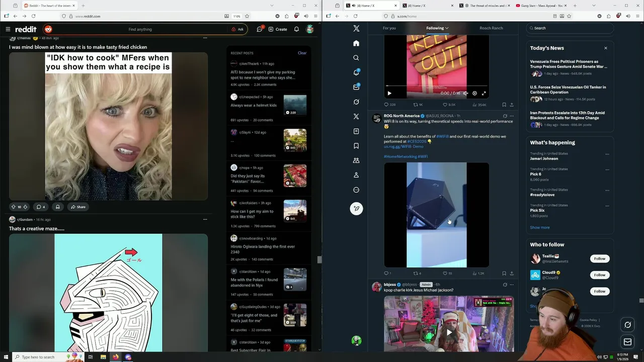Image resolution: width=644 pixels, height=362 pixels.
Task: Open Reddit hamburger menu
Action: [x=8, y=29]
